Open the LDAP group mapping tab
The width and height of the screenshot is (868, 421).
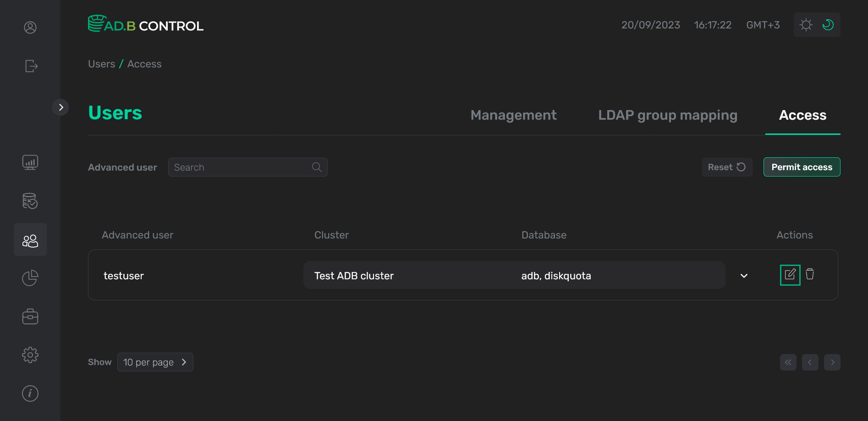point(667,115)
